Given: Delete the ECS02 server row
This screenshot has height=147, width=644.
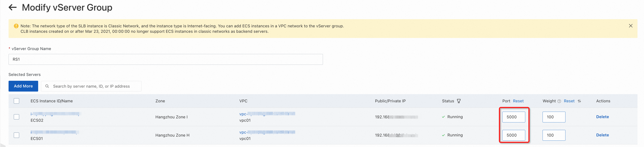Looking at the screenshot, I should tap(602, 117).
